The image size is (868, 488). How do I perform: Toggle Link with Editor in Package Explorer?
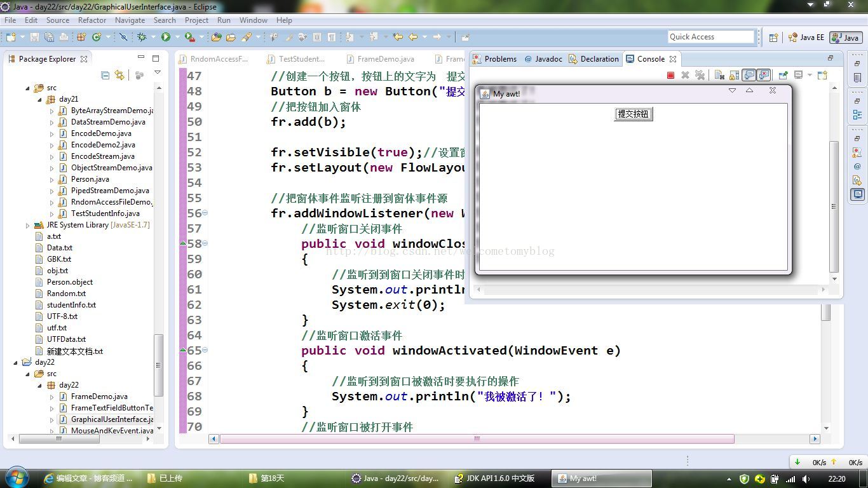pyautogui.click(x=119, y=75)
